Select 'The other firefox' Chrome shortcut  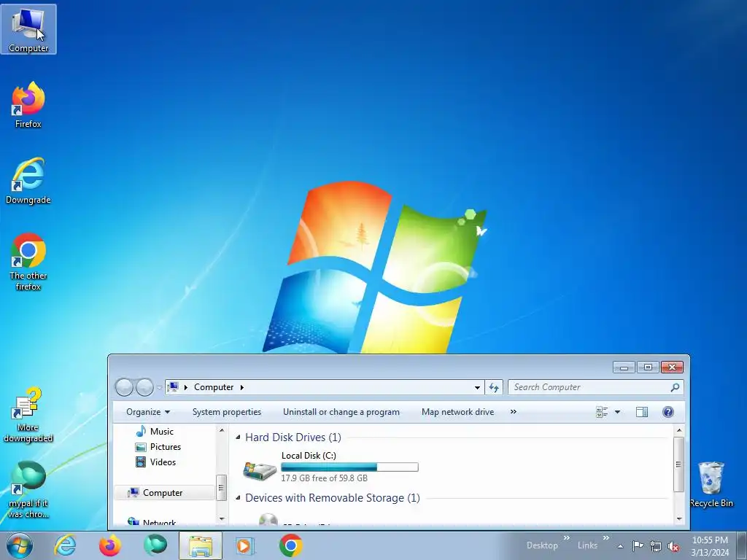point(28,262)
